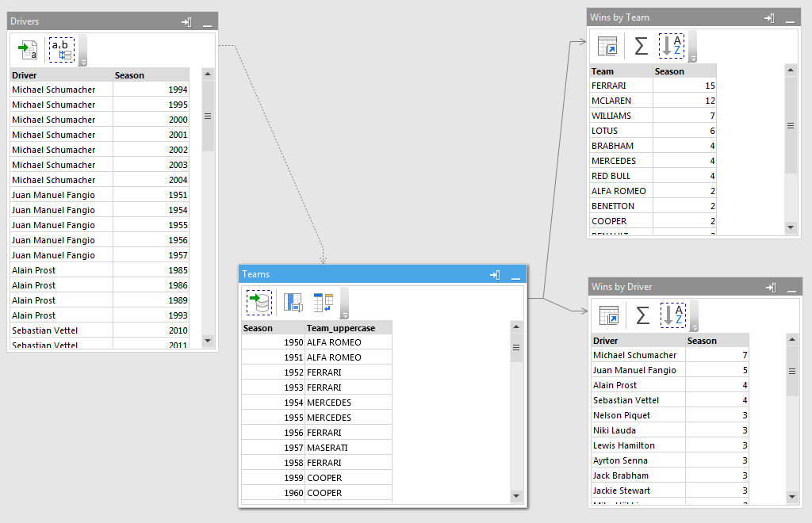Screen dimensions: 812x523
Task: Click the Team column header in Wins by Team
Action: (621, 71)
